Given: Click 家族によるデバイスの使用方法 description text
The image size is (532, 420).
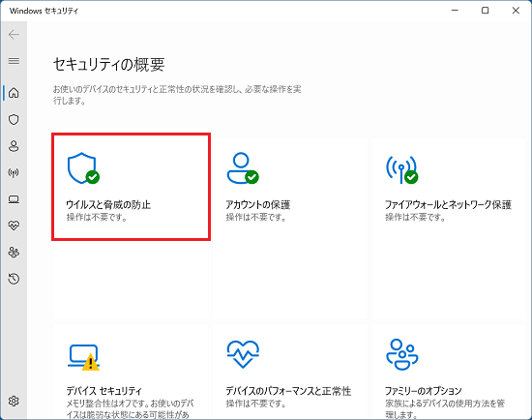Looking at the screenshot, I should coord(445,409).
